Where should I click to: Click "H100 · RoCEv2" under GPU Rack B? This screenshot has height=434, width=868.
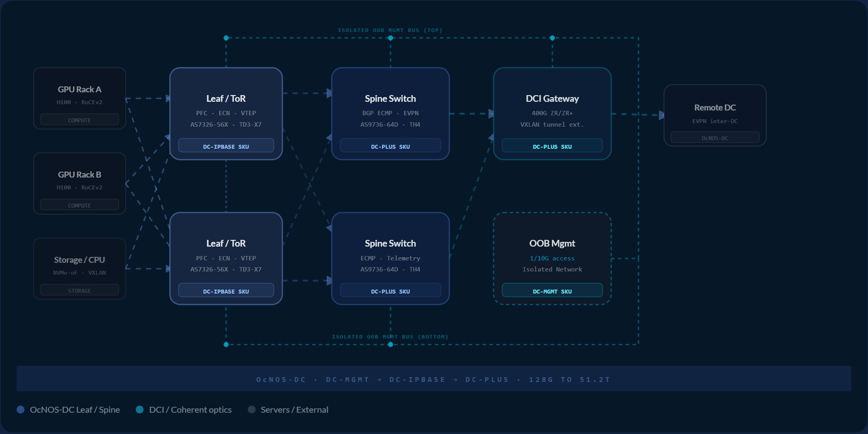[x=79, y=187]
